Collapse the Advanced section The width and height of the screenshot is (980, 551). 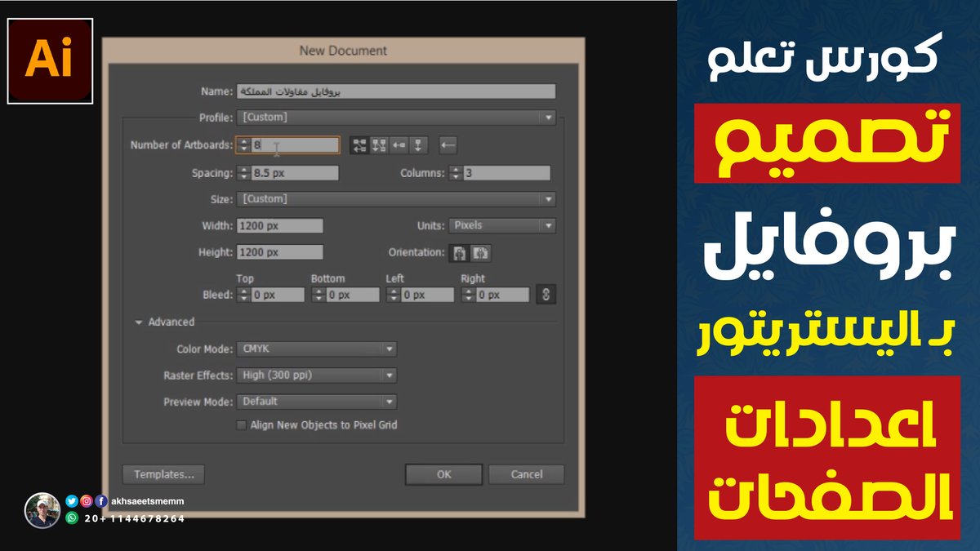(139, 322)
